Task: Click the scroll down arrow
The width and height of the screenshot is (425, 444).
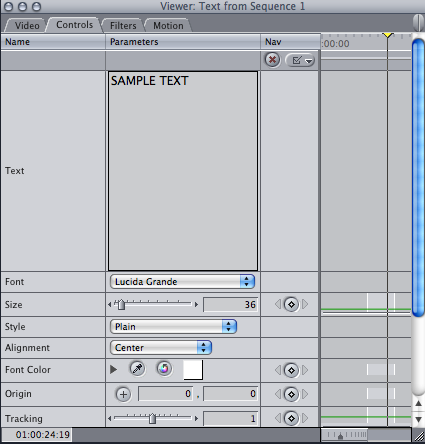Action: [x=419, y=420]
